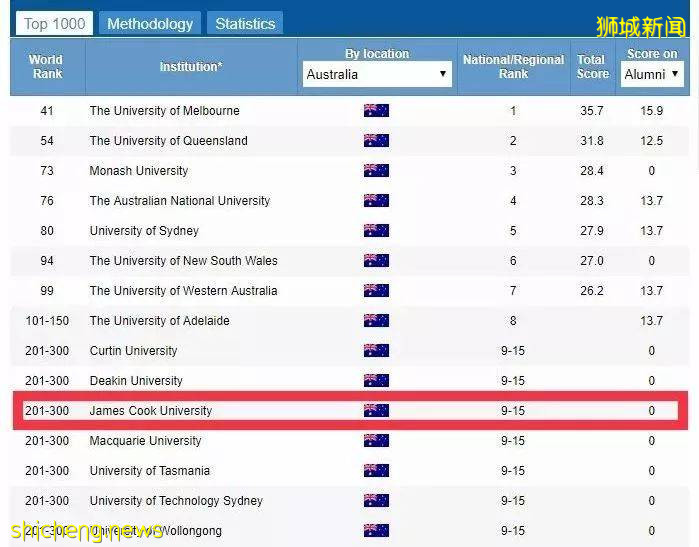The width and height of the screenshot is (699, 547).
Task: Click the flag in University of Adelaide row
Action: [376, 321]
